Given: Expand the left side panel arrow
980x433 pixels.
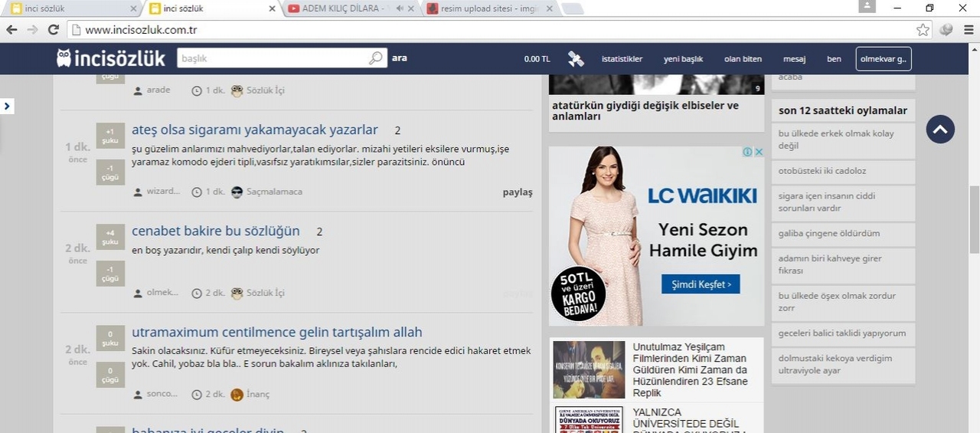Looking at the screenshot, I should pyautogui.click(x=7, y=106).
